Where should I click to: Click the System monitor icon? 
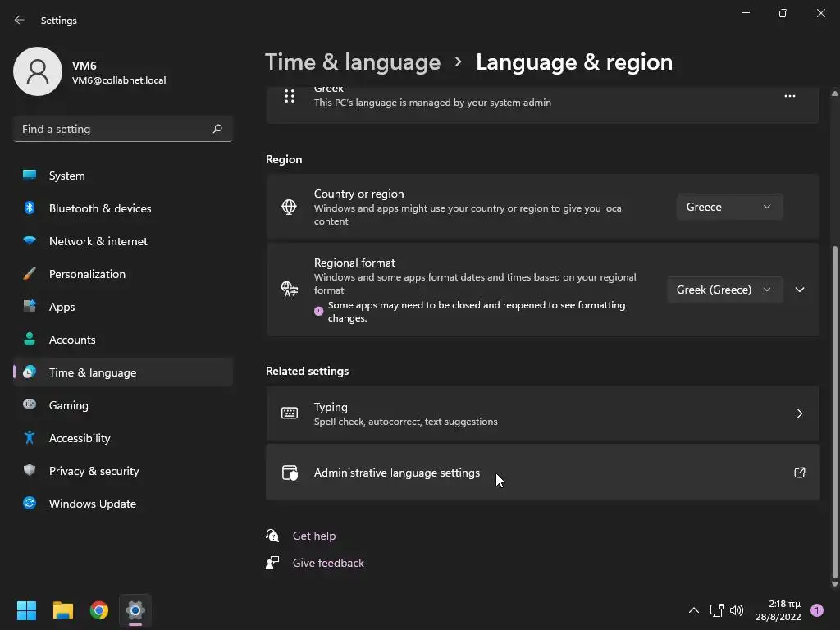point(30,175)
